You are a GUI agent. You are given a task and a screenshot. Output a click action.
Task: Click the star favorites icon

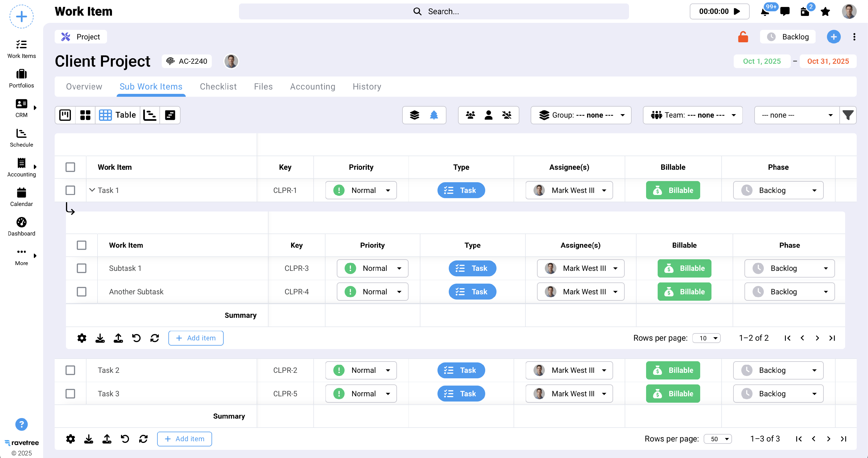click(x=825, y=12)
